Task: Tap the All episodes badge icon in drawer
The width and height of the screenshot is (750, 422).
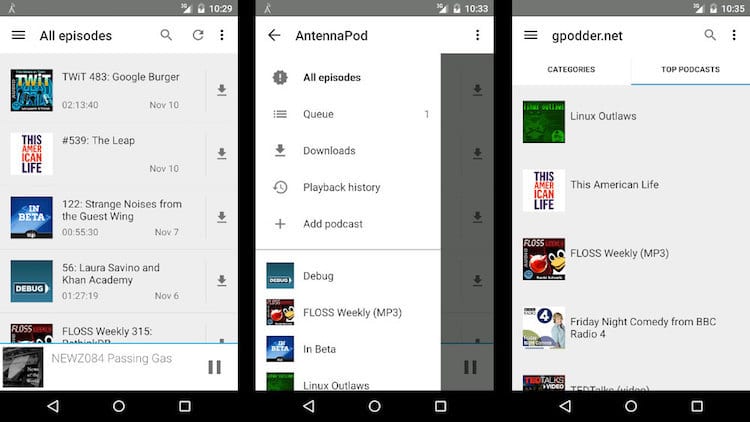Action: click(x=280, y=78)
